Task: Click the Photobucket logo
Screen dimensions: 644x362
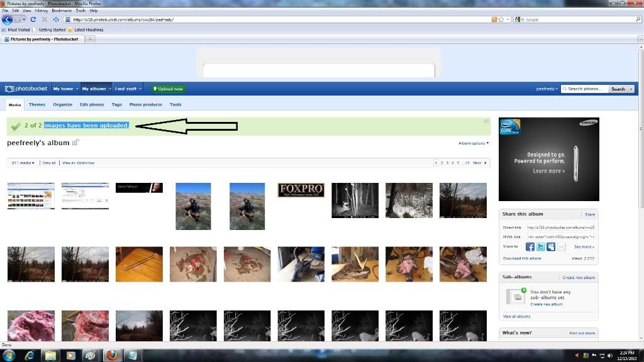Action: tap(25, 89)
